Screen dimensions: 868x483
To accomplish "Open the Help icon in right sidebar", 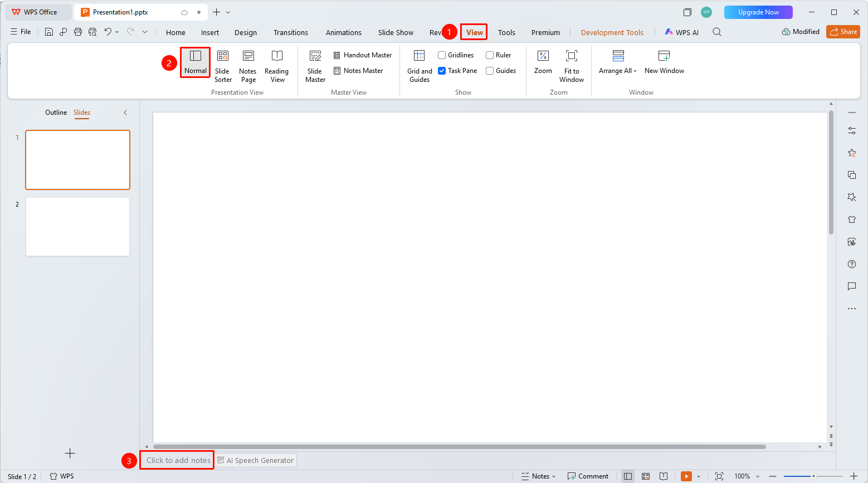I will (852, 264).
